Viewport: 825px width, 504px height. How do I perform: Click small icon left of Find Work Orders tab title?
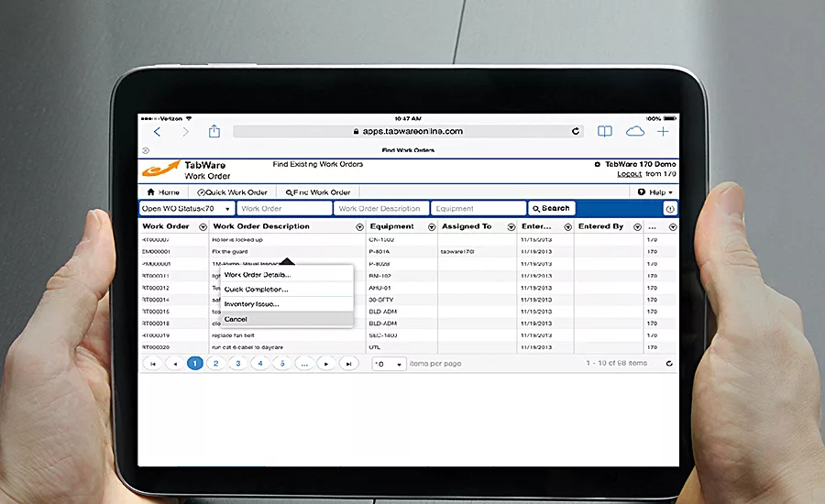[x=146, y=150]
